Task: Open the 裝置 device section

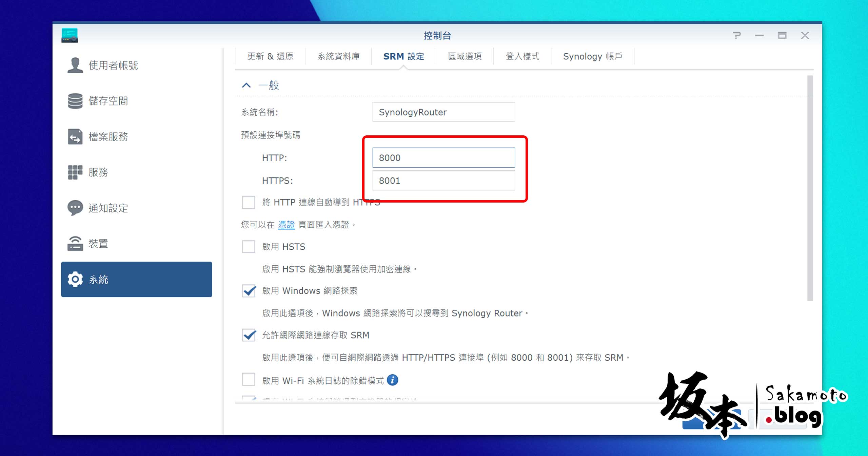Action: (136, 244)
